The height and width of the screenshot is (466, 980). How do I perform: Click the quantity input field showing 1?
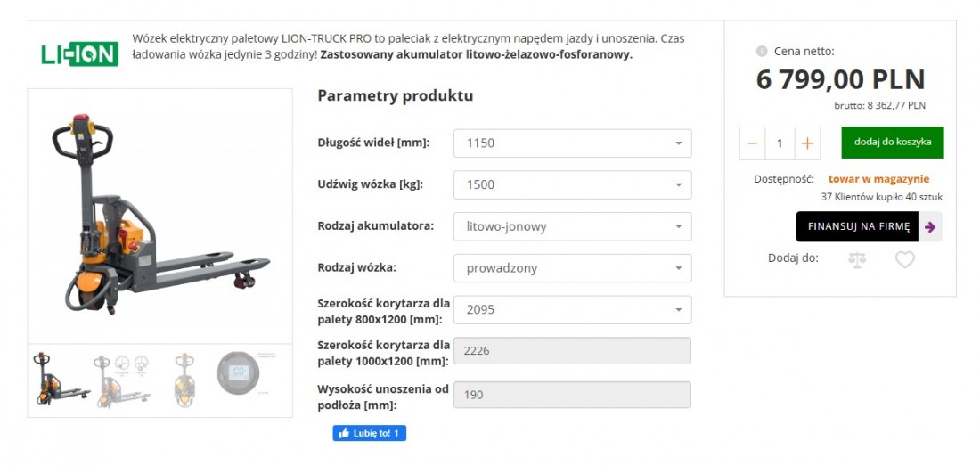pyautogui.click(x=780, y=143)
